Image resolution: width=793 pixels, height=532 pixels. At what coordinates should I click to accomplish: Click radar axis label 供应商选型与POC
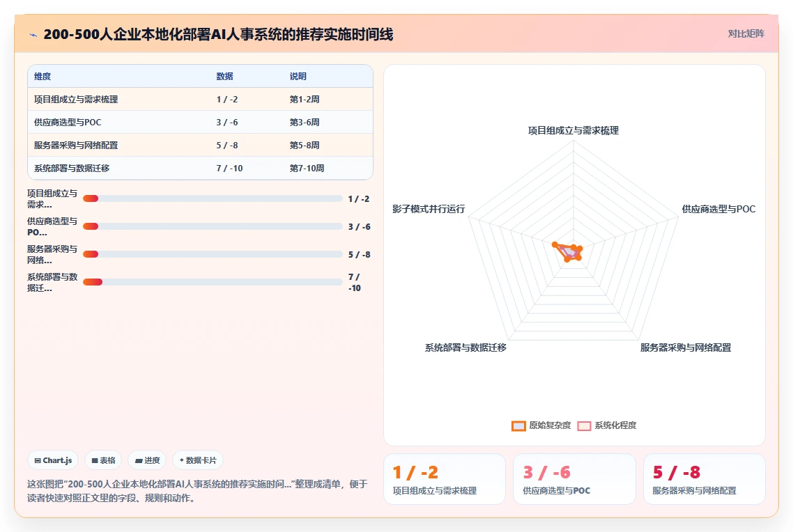click(x=718, y=209)
